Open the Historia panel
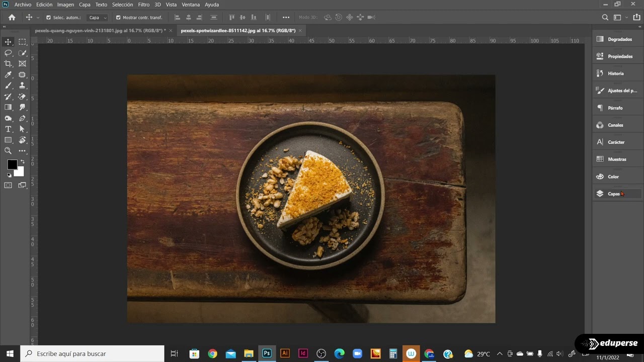Screen dimensions: 644x362 click(618, 73)
